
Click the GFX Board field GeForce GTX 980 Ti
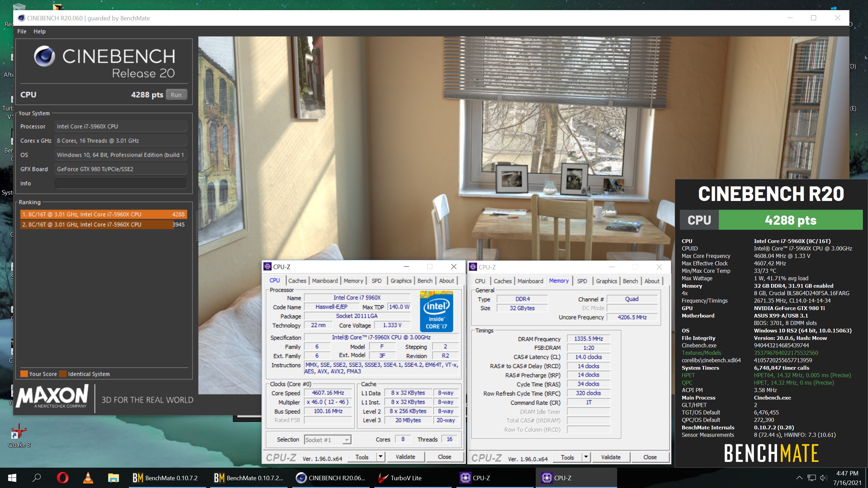[x=120, y=169]
